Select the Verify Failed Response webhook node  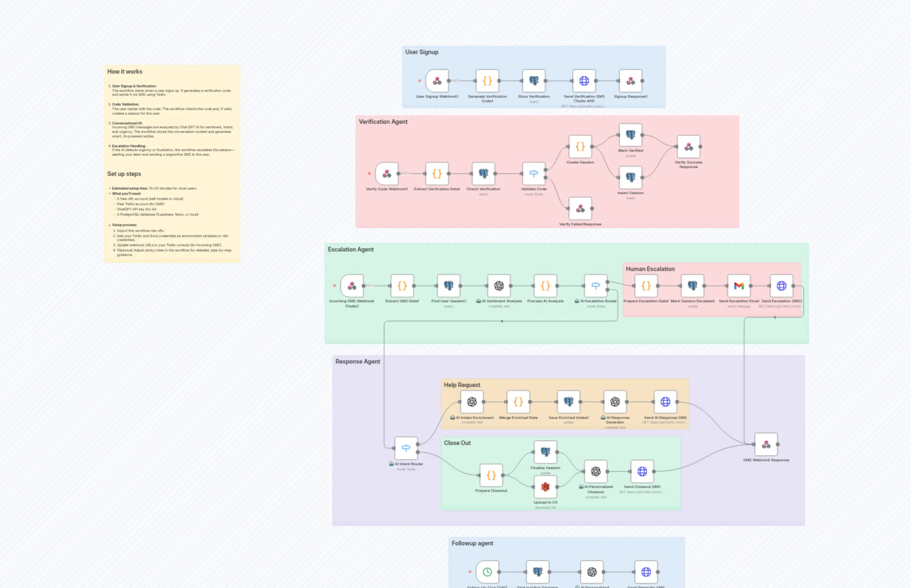(x=580, y=208)
